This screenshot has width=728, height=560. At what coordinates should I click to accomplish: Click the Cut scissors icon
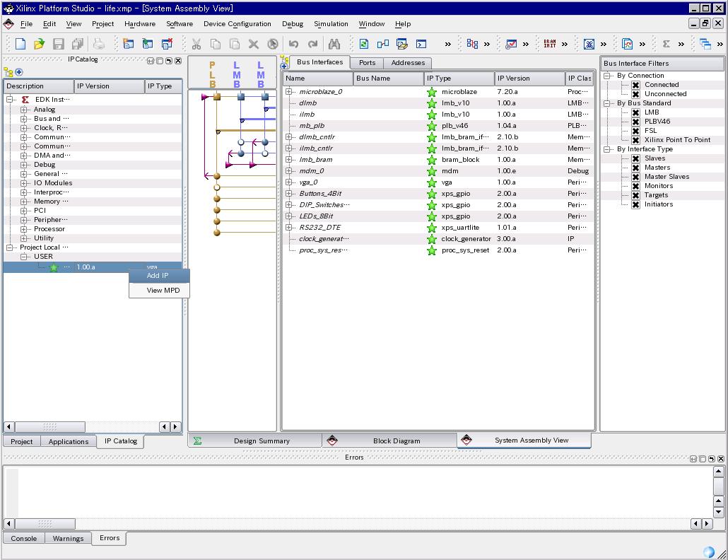pos(196,44)
